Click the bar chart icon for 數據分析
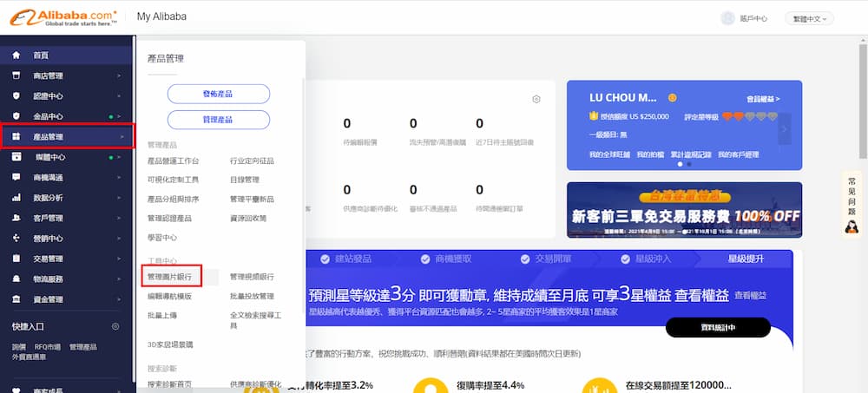The height and width of the screenshot is (393, 868). [16, 198]
